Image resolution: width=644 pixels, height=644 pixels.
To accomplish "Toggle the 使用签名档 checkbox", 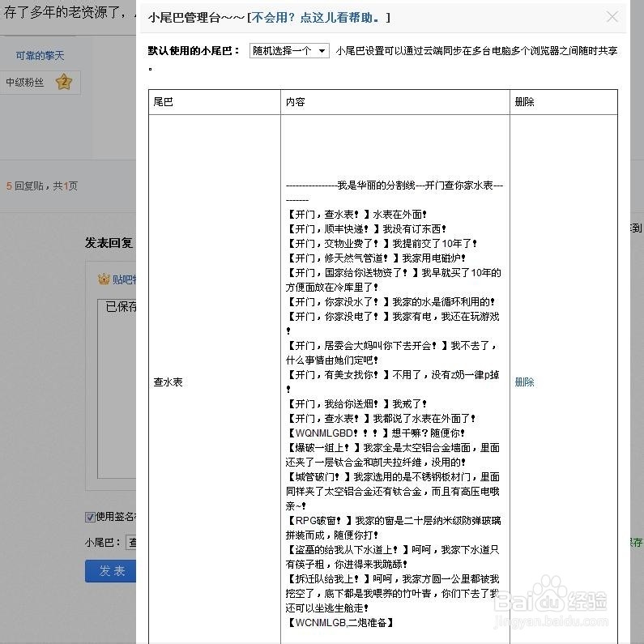I will coord(90,517).
